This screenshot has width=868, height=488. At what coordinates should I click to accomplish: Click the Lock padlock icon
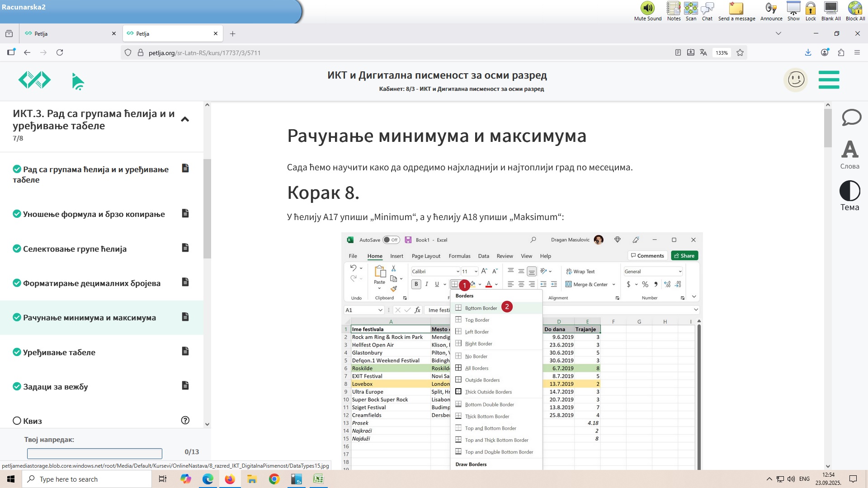click(811, 8)
